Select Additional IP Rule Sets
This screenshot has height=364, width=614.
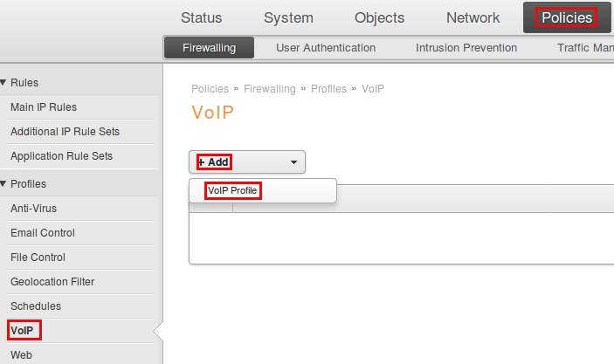click(x=65, y=132)
